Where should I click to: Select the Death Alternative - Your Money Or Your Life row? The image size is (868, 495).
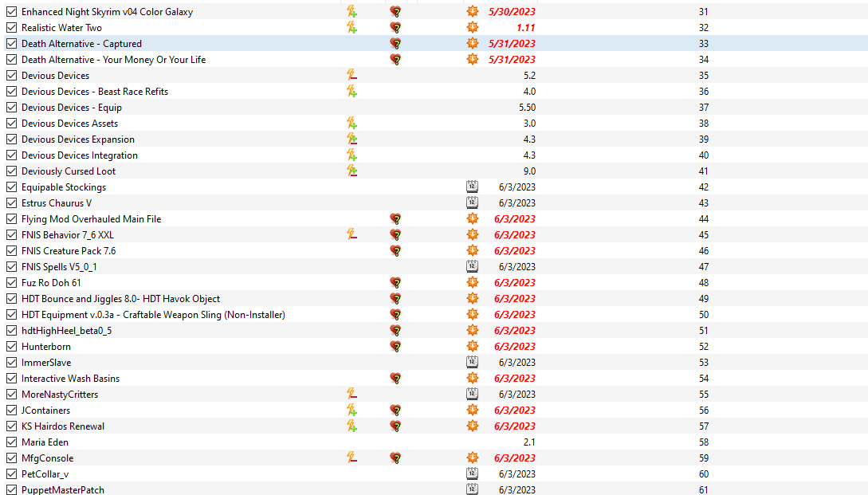(x=113, y=59)
